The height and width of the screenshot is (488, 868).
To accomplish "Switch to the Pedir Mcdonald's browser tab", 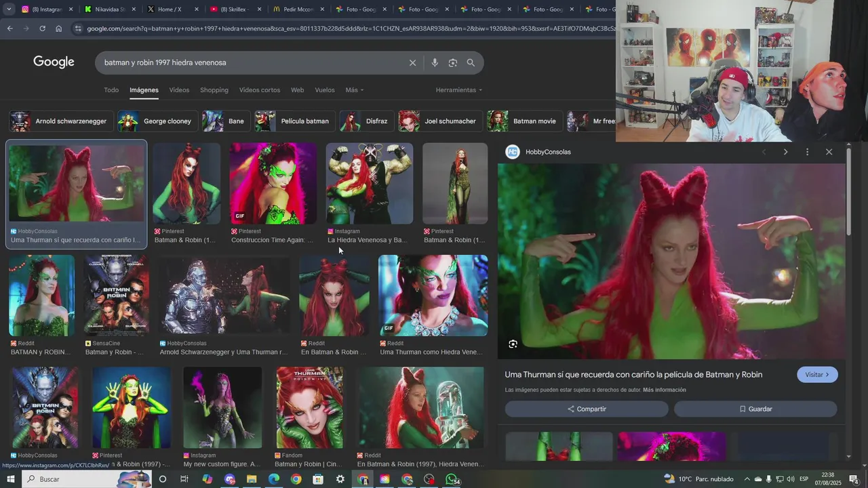I will 299,9.
